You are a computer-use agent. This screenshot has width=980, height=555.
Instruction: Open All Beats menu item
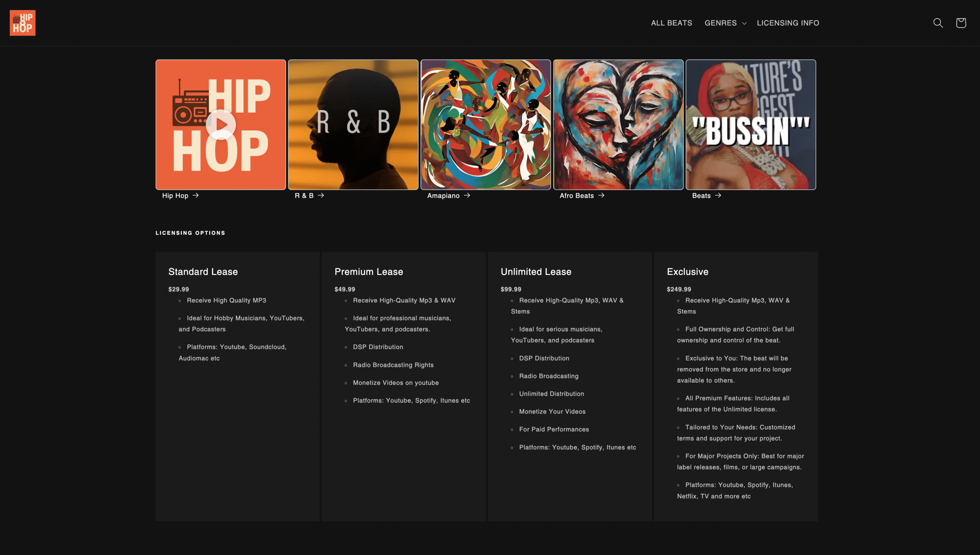[x=671, y=23]
